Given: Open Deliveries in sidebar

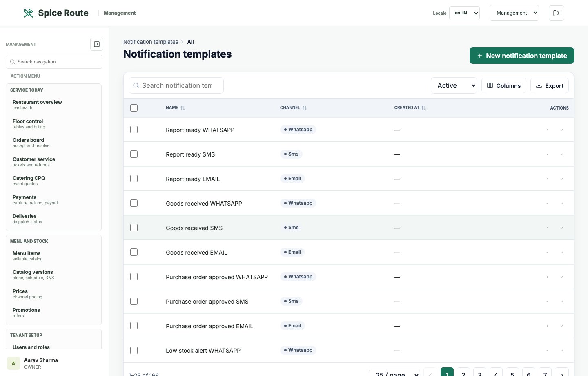Looking at the screenshot, I should pos(53,219).
